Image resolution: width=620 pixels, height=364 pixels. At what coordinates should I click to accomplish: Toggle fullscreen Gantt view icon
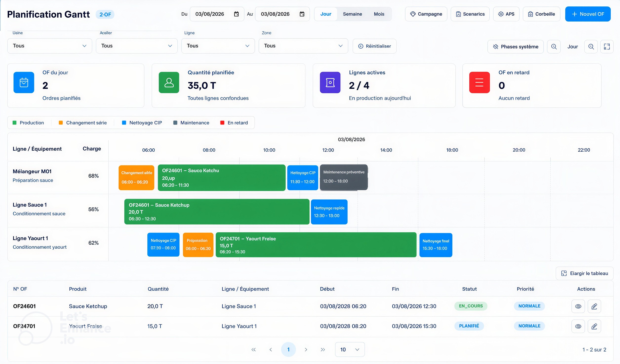click(x=607, y=47)
